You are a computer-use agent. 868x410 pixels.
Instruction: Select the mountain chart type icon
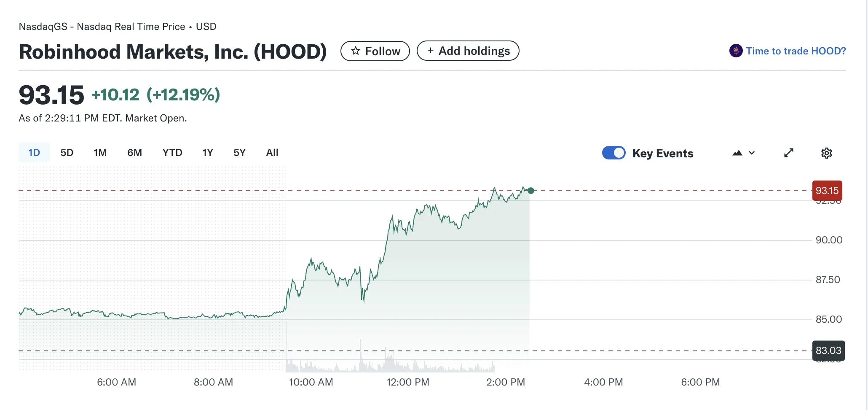[x=737, y=153]
